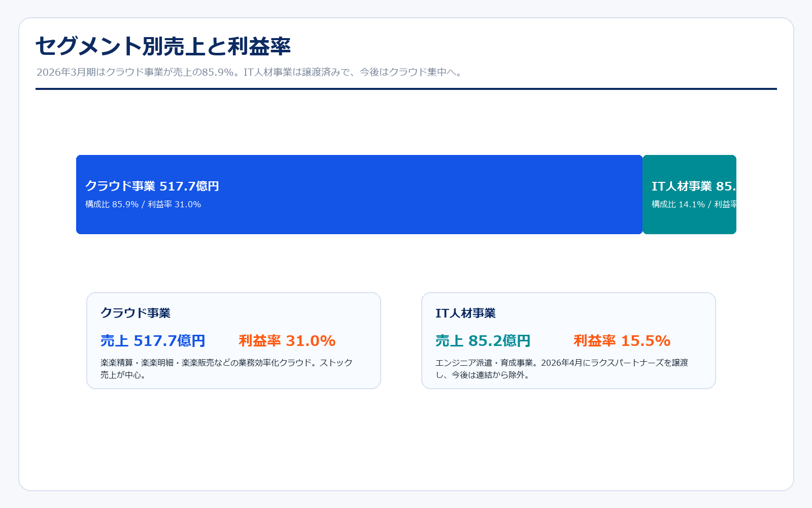Select the teal IT人材事業 bar segment

coord(689,195)
